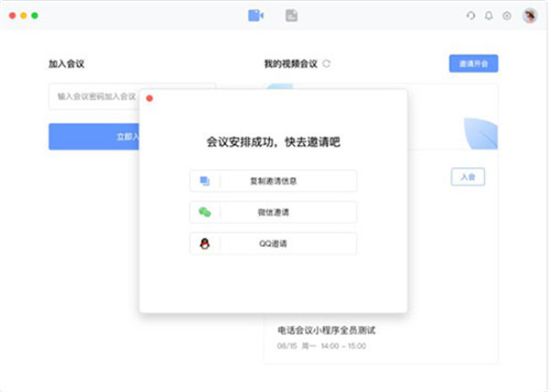Choose QQ邀请 option text
The width and height of the screenshot is (551, 392).
tap(273, 243)
